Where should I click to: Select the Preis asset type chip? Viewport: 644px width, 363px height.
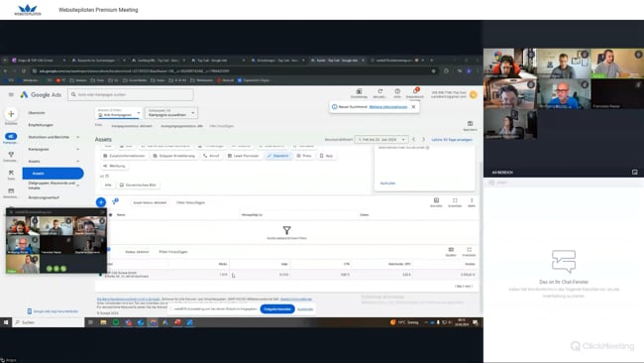[304, 156]
